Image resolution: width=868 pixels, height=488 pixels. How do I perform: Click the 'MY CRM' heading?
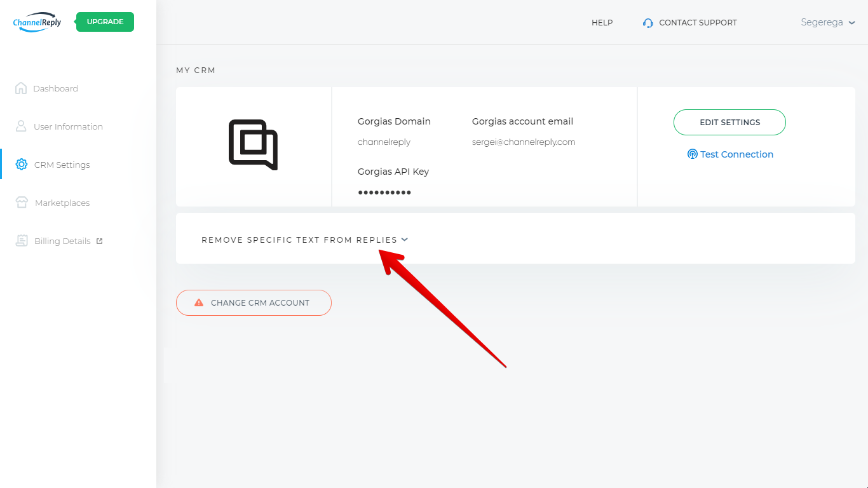[196, 71]
